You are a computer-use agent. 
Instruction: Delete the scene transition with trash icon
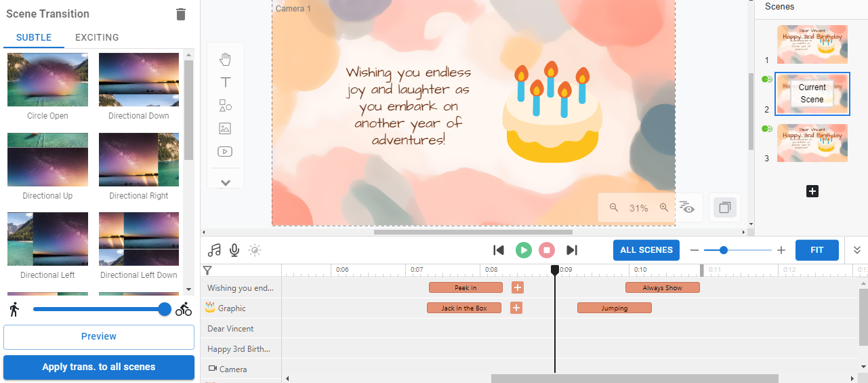point(181,14)
